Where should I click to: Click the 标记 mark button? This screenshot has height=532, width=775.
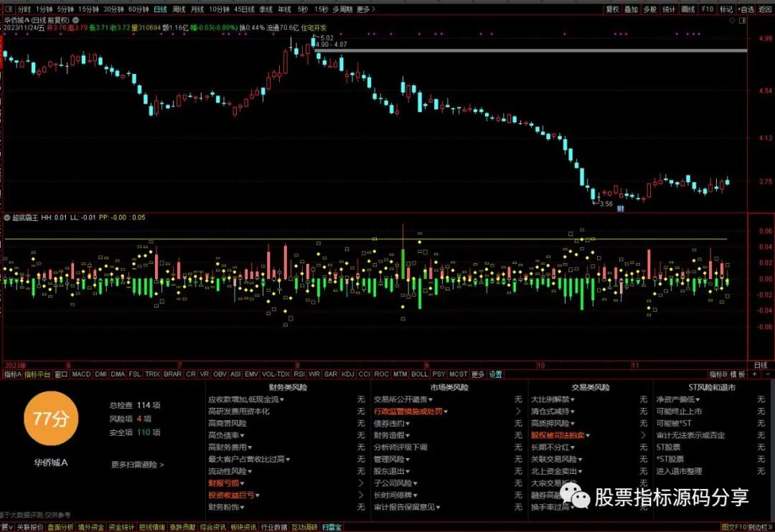(726, 9)
